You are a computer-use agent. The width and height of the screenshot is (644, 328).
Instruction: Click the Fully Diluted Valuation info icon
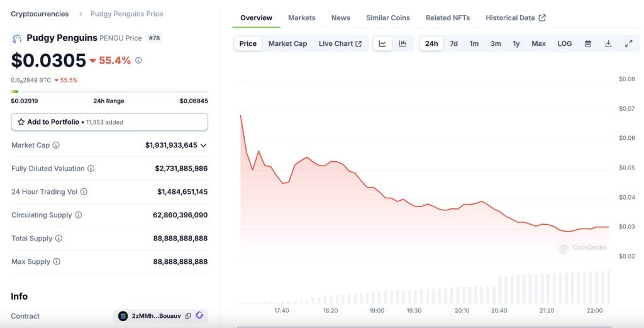coord(91,169)
